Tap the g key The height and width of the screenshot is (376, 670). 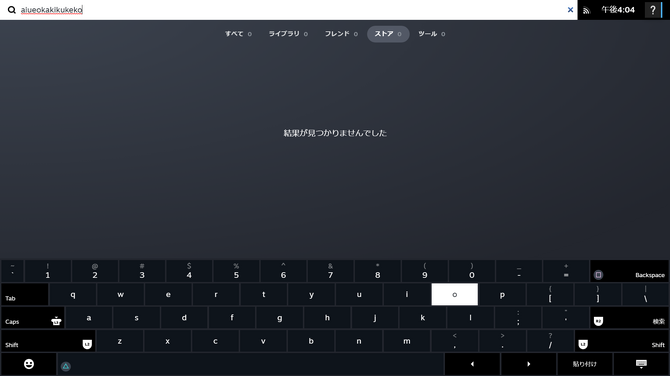click(279, 318)
